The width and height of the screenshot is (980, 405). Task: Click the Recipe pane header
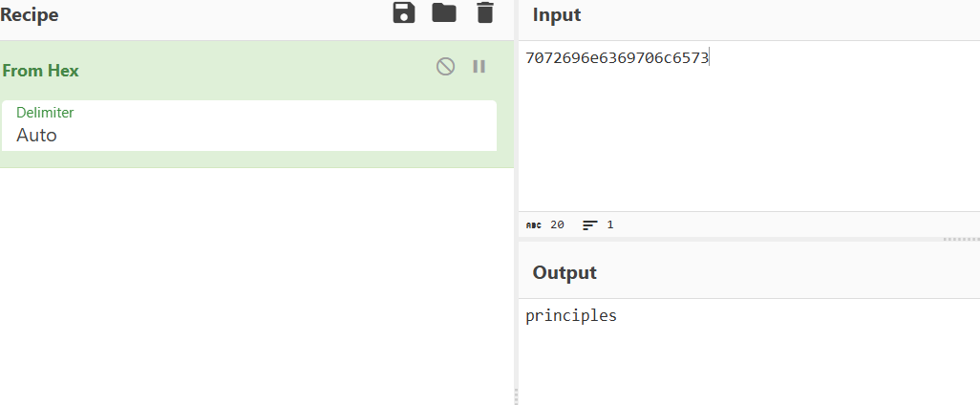[x=29, y=15]
